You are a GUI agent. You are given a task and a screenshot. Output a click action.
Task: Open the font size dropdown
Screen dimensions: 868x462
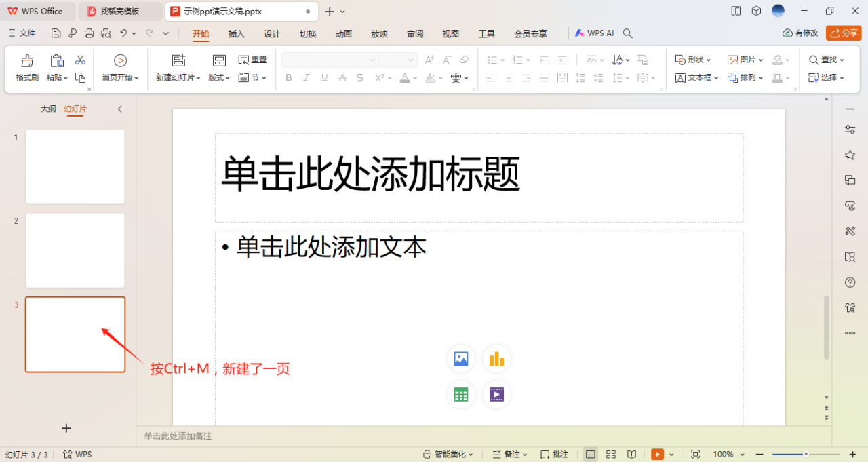[x=410, y=60]
